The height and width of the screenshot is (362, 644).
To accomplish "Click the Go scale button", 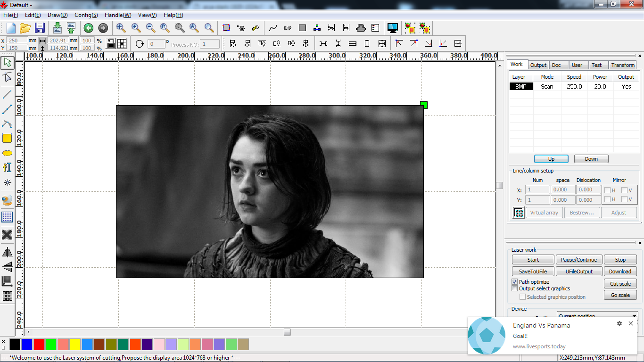I will coord(620,295).
